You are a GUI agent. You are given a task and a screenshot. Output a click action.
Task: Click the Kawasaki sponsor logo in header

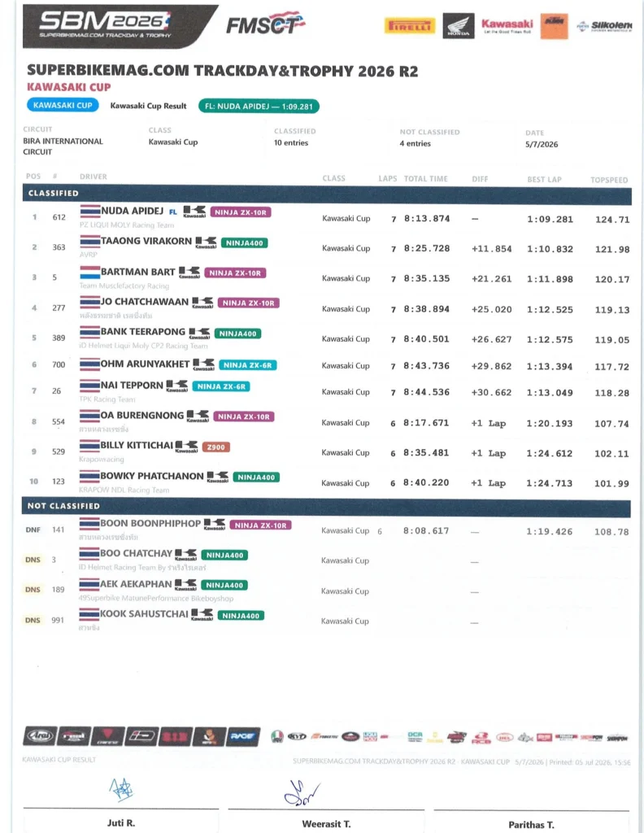point(507,25)
